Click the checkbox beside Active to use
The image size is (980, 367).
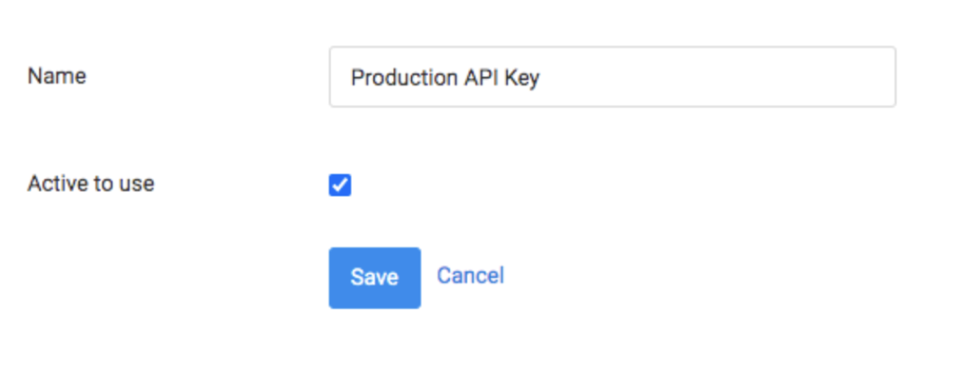(x=340, y=186)
